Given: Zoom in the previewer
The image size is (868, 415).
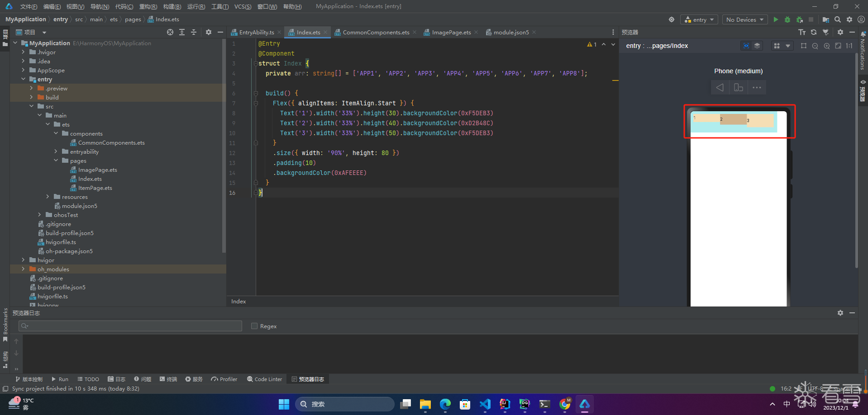Looking at the screenshot, I should tap(827, 46).
